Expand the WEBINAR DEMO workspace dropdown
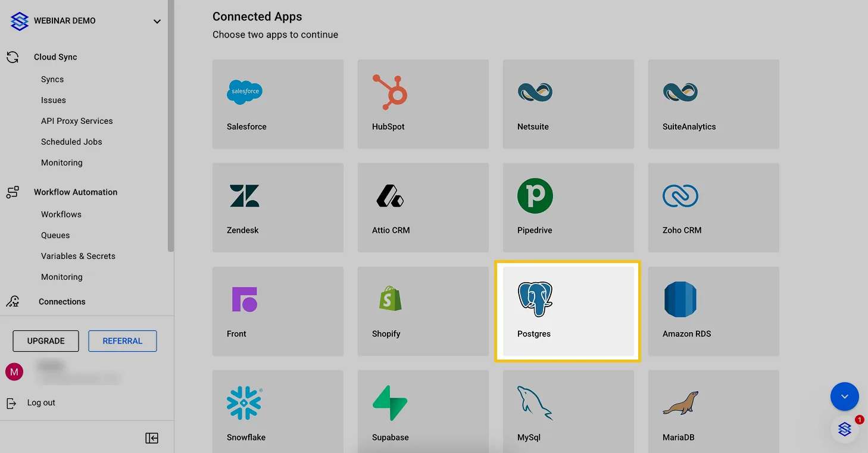Viewport: 868px width, 453px height. click(157, 21)
